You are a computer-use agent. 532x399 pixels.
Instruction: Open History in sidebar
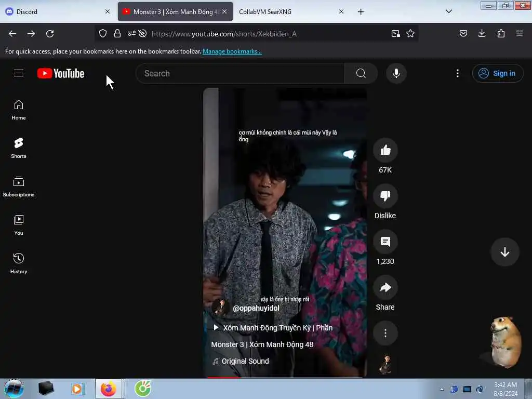pyautogui.click(x=19, y=263)
